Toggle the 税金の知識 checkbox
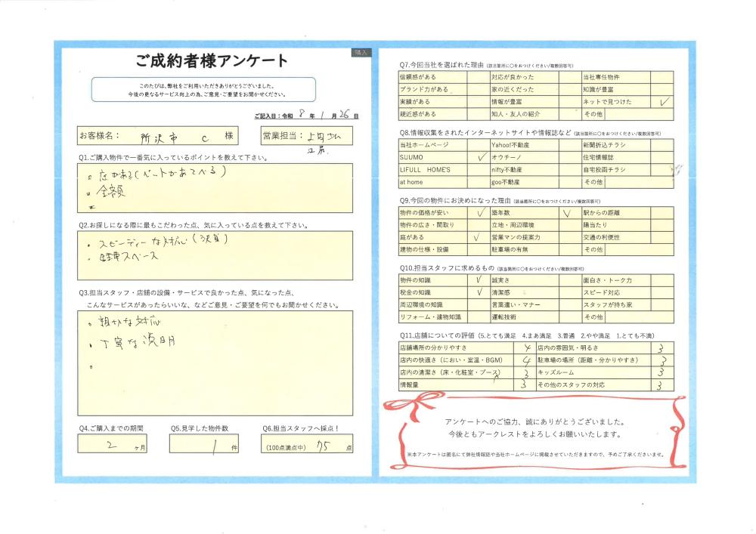 pos(480,292)
